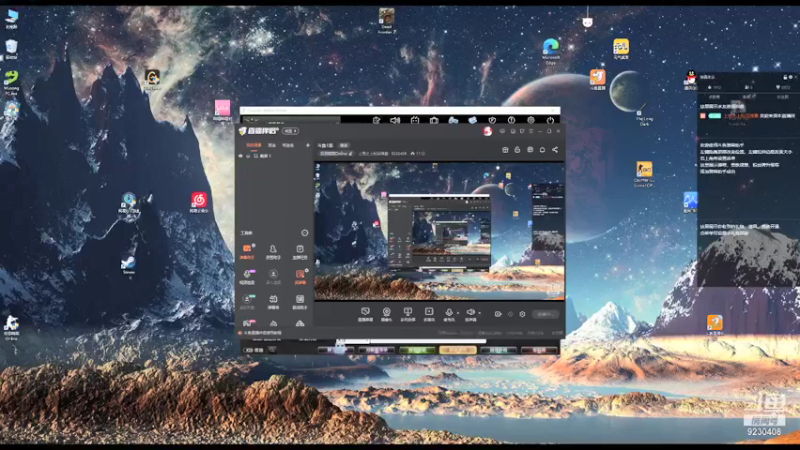Select the QQ penguin desktop icon
Viewport: 800px width, 450px height.
pyautogui.click(x=691, y=79)
